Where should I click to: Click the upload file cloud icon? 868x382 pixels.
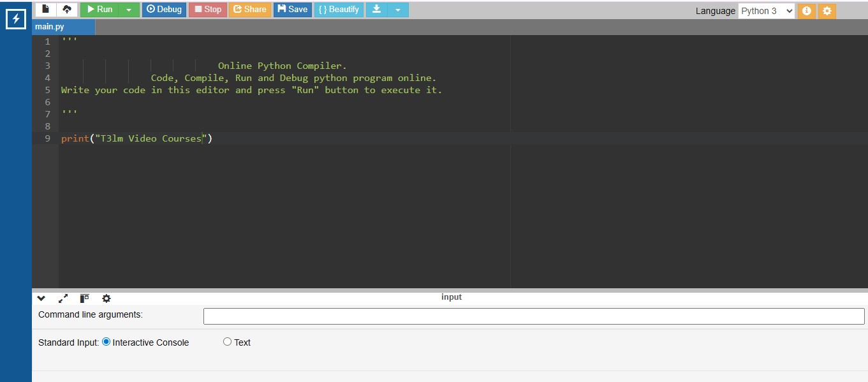point(67,10)
